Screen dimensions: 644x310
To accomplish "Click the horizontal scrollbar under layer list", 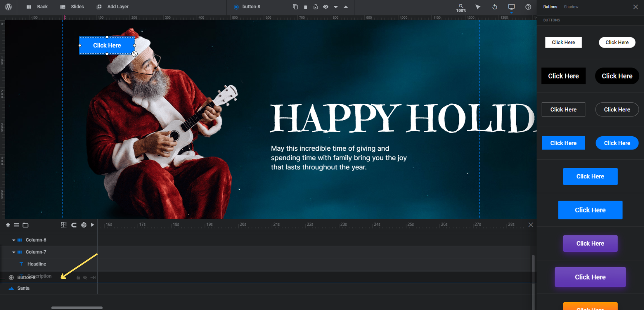I will click(x=77, y=308).
